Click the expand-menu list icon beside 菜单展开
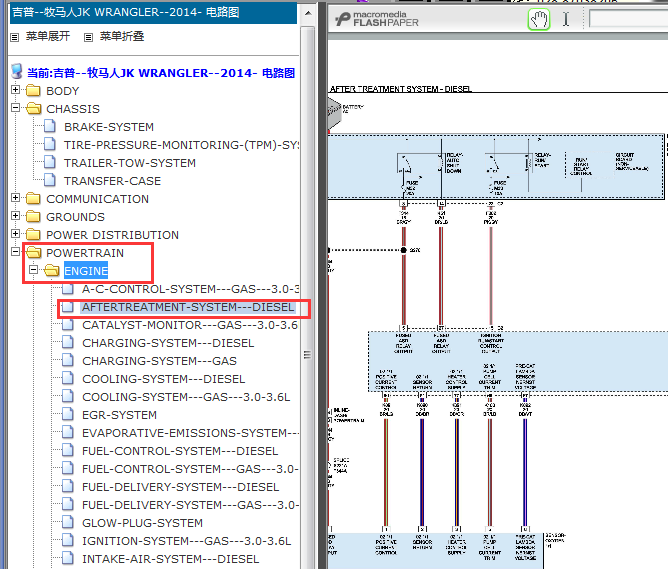This screenshot has width=668, height=569. click(14, 37)
